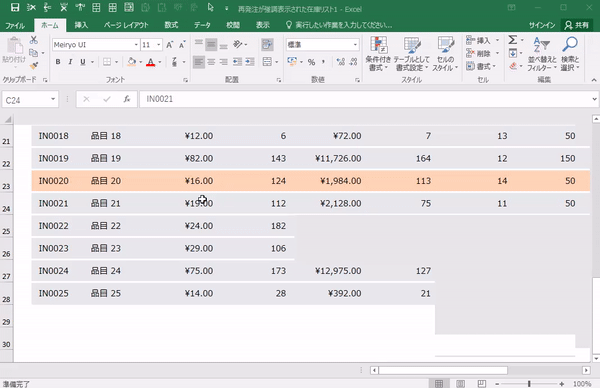Open the 標準 number format dropdown
600x388 pixels.
(x=355, y=45)
